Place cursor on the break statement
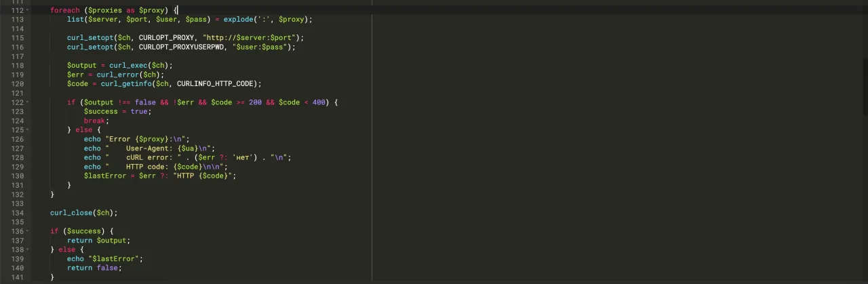The image size is (868, 284). click(x=95, y=121)
